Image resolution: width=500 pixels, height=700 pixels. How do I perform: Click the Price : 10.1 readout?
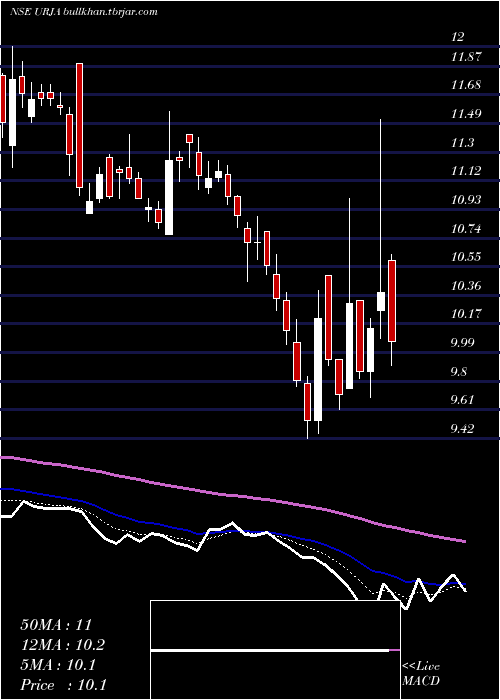(63, 685)
